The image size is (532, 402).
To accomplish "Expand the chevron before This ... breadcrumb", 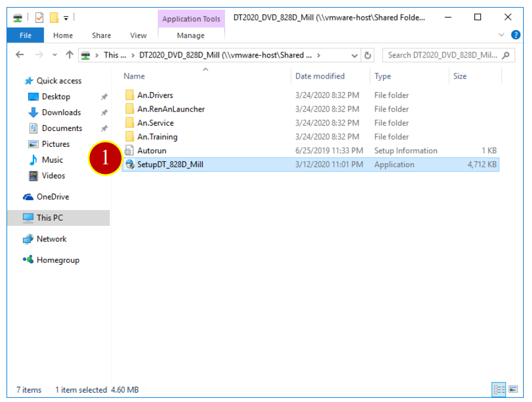I will tap(97, 55).
